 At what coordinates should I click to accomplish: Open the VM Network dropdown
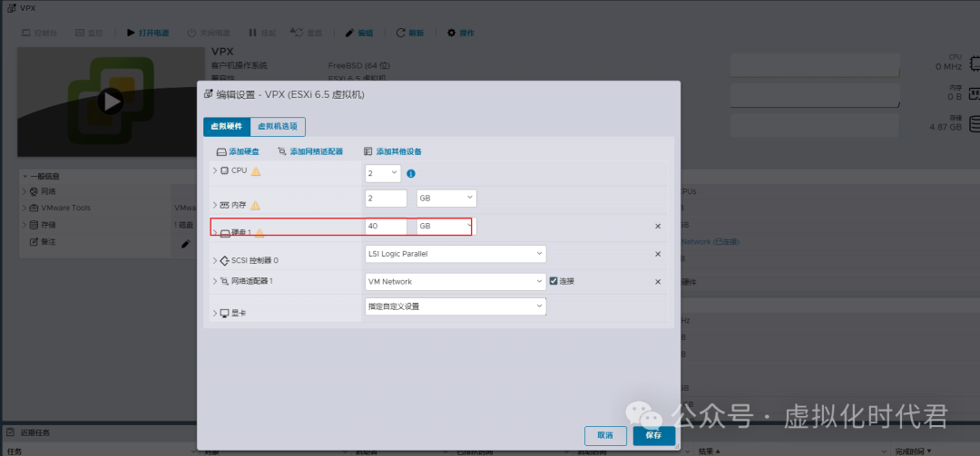click(455, 282)
